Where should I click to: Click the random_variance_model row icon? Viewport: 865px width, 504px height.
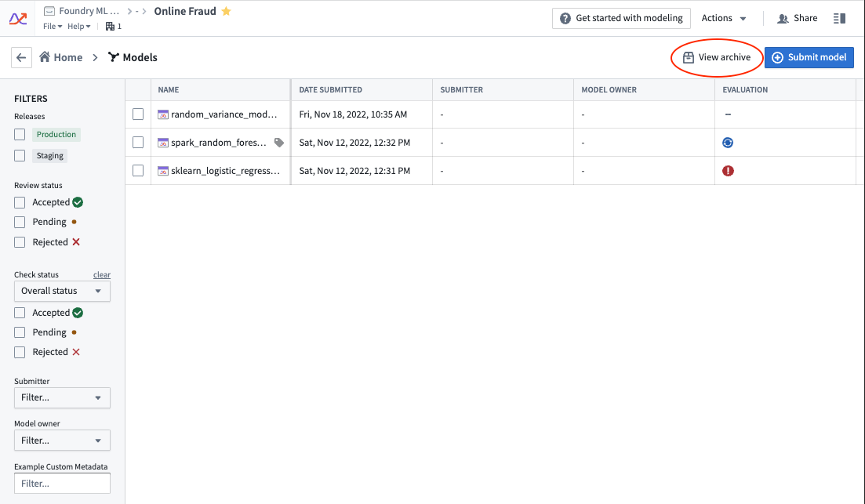(x=163, y=114)
